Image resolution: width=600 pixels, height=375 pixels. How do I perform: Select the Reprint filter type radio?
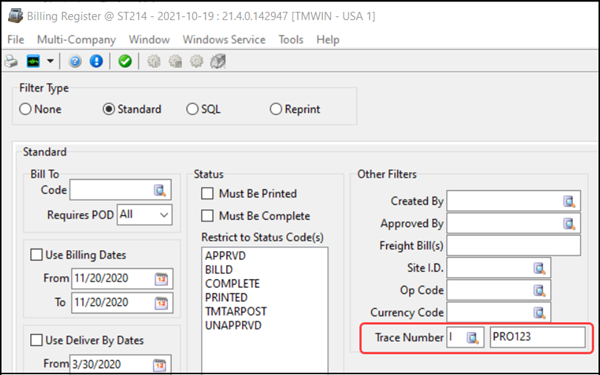click(276, 109)
